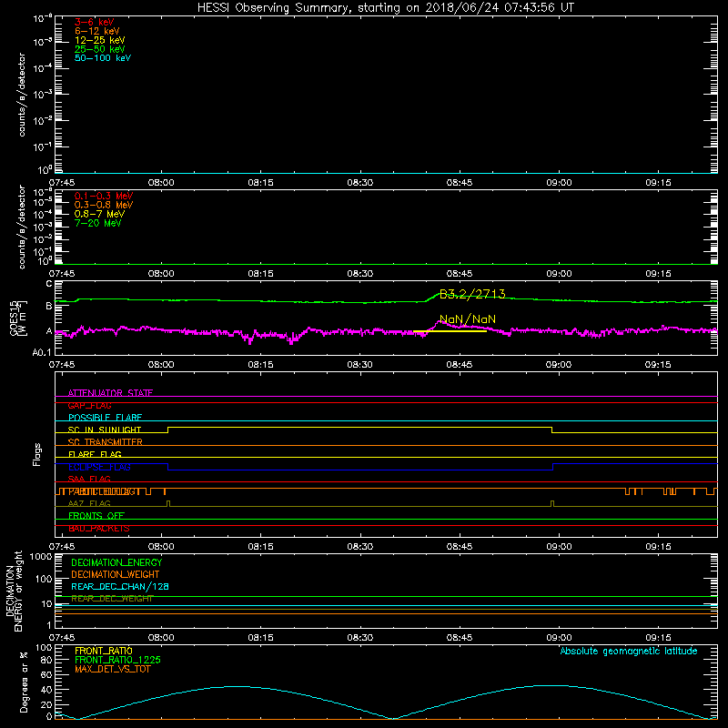Click the REAR_DEC_WEIGHT legend label
This screenshot has width=728, height=728.
coord(112,599)
